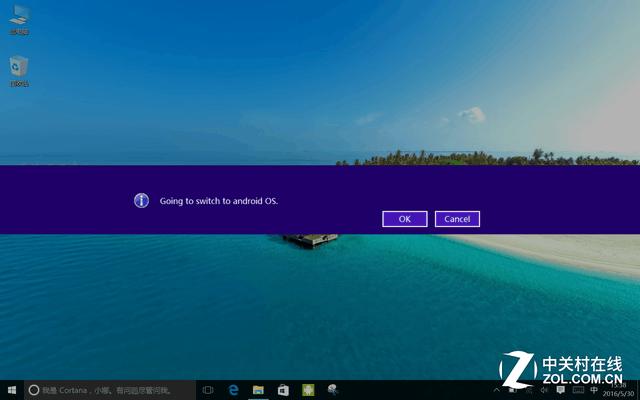
Task: Open the Windows Store taskbar icon
Action: pos(283,389)
